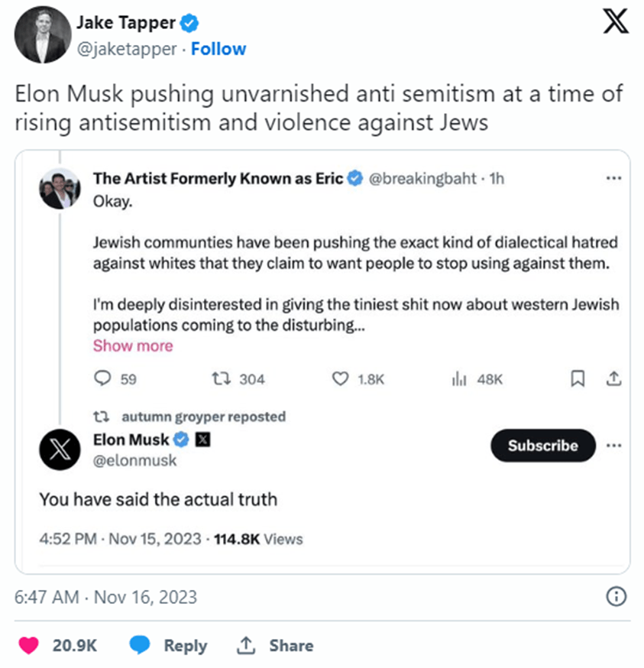Click the reply bubble icon with 59
Viewport: 644px width, 668px height.
point(102,378)
